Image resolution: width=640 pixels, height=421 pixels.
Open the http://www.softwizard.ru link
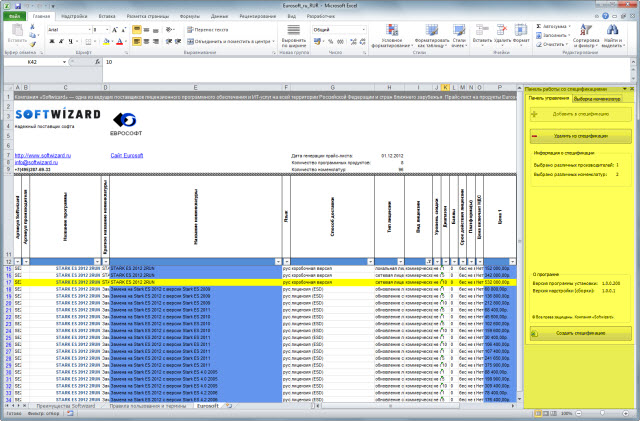click(43, 156)
